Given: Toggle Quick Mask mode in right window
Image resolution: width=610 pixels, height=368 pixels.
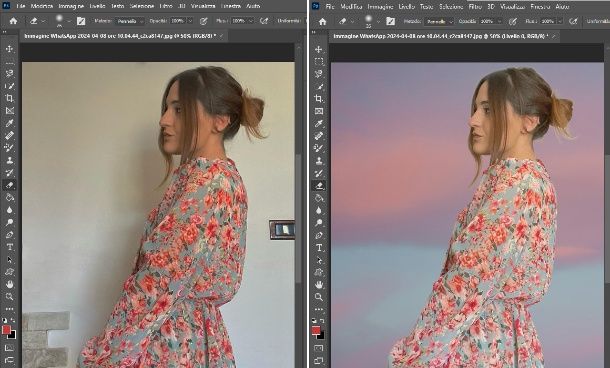Looking at the screenshot, I should click(x=319, y=348).
